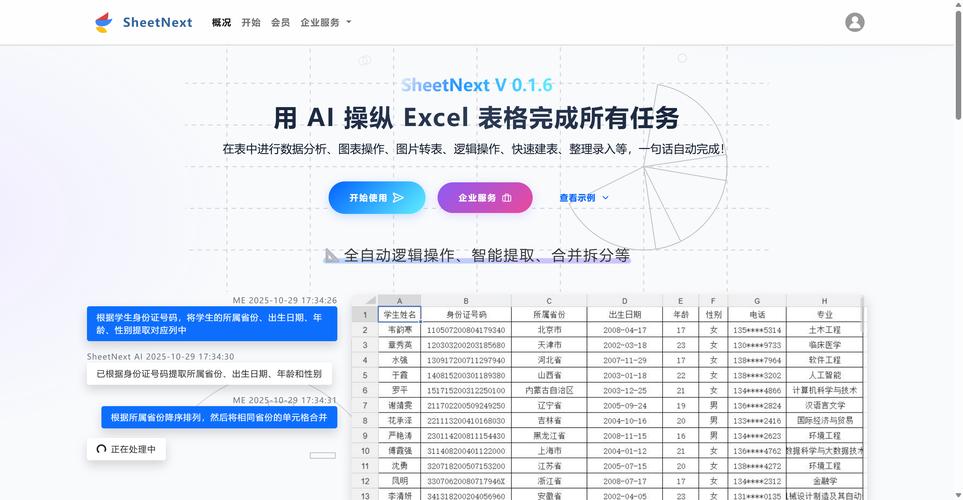Image resolution: width=963 pixels, height=500 pixels.
Task: Click the select-all corner of spreadsheet
Action: coord(365,300)
